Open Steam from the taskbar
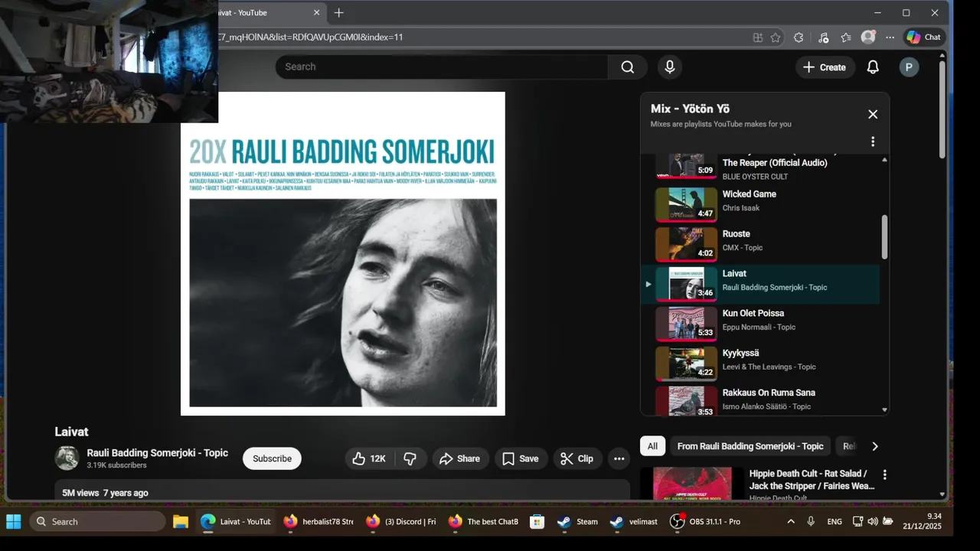 [578, 521]
